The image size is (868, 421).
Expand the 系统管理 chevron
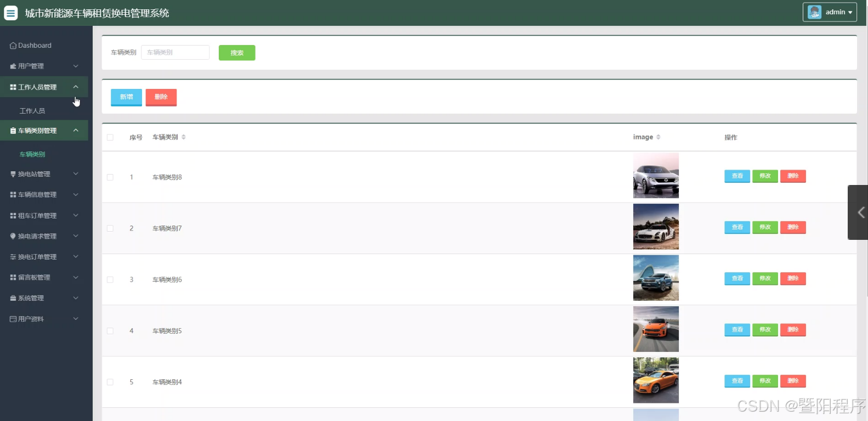76,297
